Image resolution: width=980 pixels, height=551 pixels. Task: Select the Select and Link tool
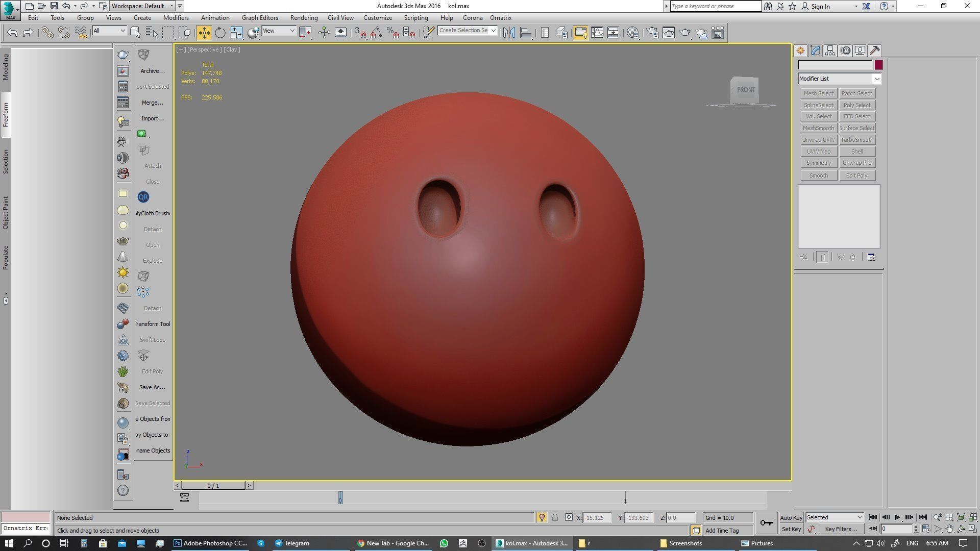[47, 33]
